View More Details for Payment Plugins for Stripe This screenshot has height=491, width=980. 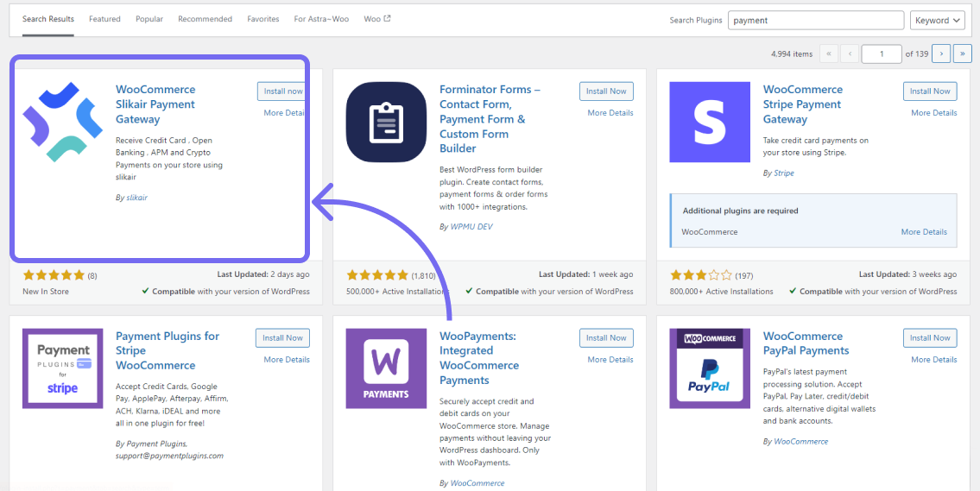(287, 360)
